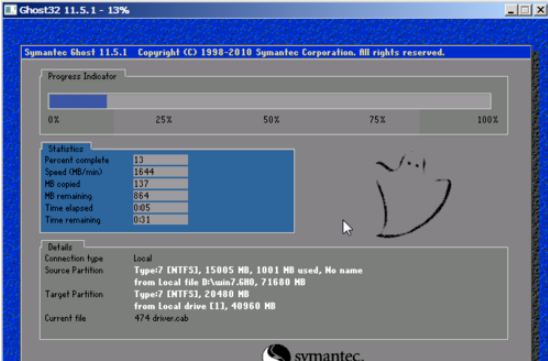The height and width of the screenshot is (361, 548).
Task: Click the MB remaining label
Action: point(68,196)
